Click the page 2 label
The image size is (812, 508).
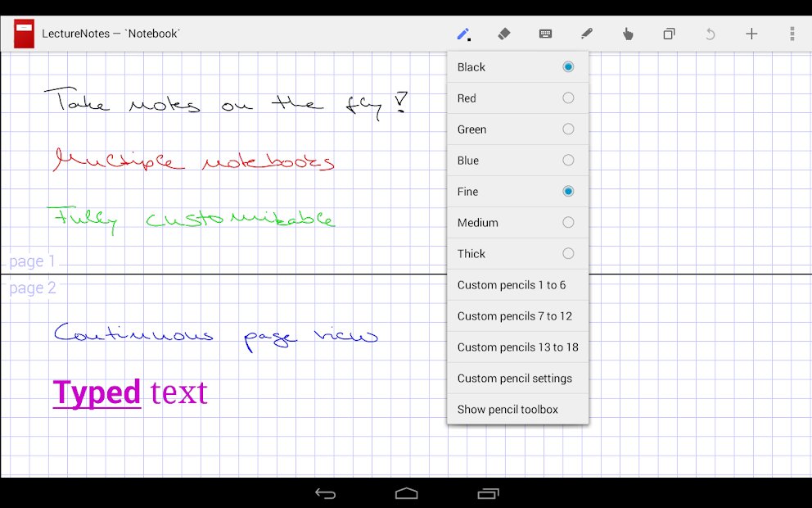pyautogui.click(x=32, y=288)
